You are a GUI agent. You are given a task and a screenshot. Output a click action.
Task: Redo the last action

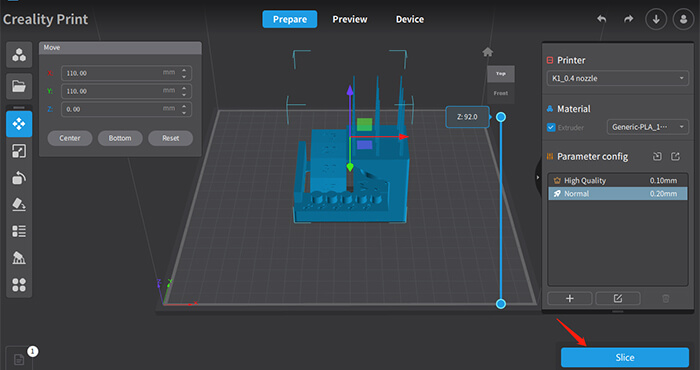coord(629,19)
